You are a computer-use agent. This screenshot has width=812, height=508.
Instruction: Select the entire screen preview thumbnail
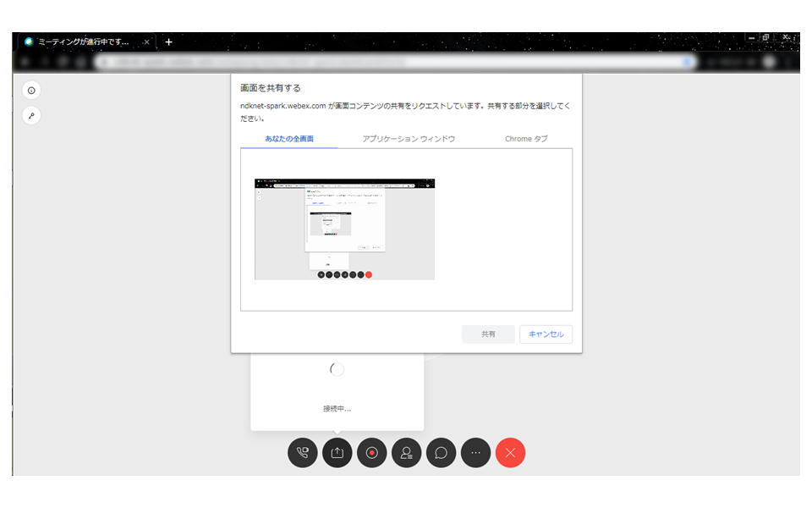pos(344,229)
